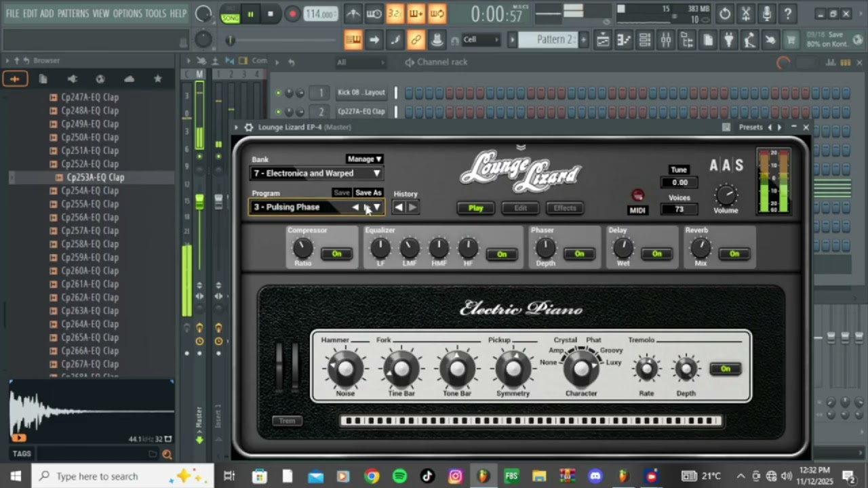Image resolution: width=868 pixels, height=488 pixels.
Task: Click the browser search magnifier icon
Action: 167,455
